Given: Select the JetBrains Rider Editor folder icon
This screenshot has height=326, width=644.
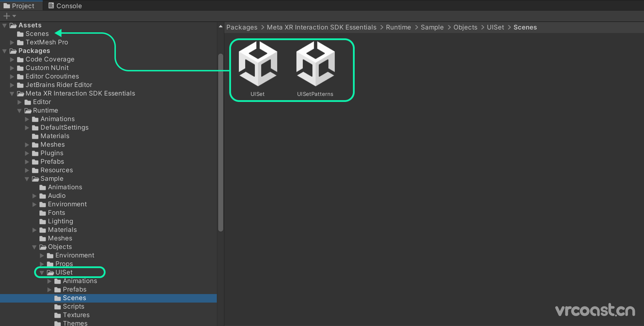Looking at the screenshot, I should [21, 85].
